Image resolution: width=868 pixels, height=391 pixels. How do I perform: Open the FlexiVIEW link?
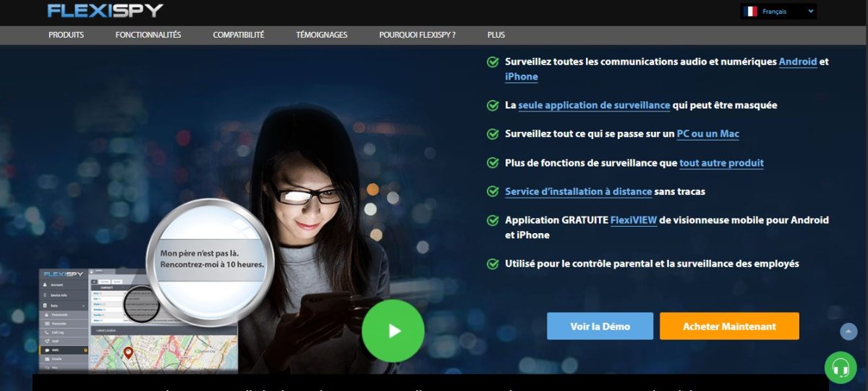pos(634,219)
